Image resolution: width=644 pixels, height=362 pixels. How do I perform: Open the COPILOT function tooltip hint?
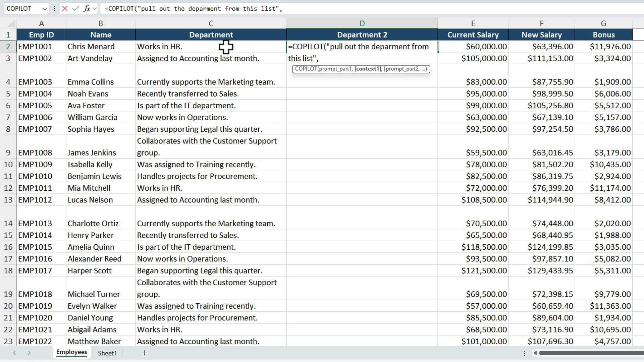click(x=361, y=69)
